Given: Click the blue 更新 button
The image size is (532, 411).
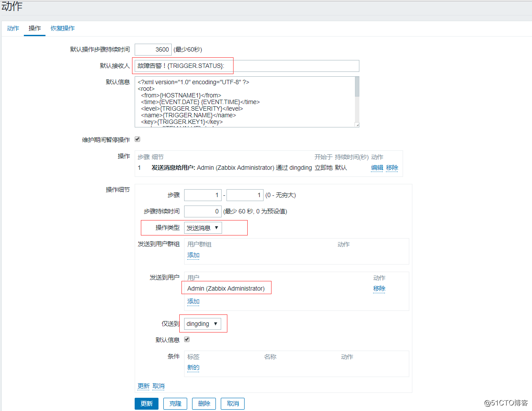Looking at the screenshot, I should (x=146, y=403).
